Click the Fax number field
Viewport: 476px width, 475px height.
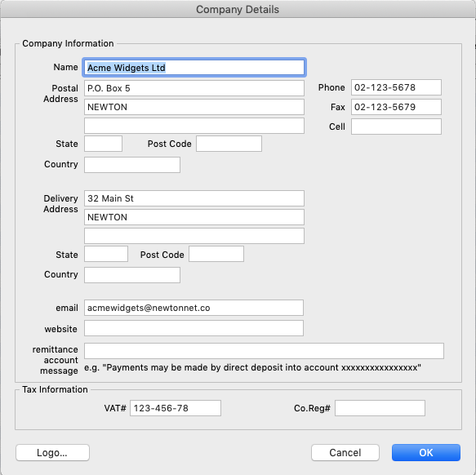click(396, 107)
